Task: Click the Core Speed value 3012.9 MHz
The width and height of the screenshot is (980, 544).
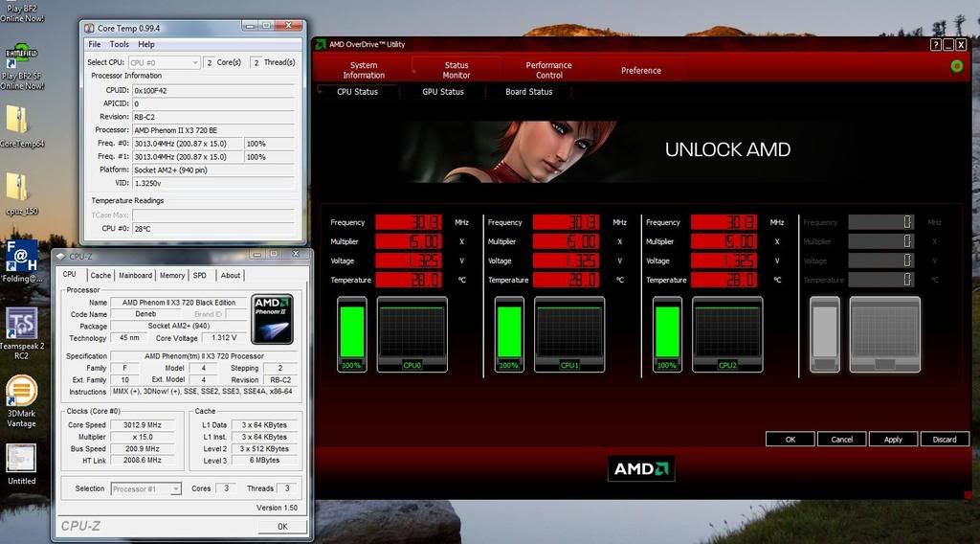Action: click(x=143, y=425)
